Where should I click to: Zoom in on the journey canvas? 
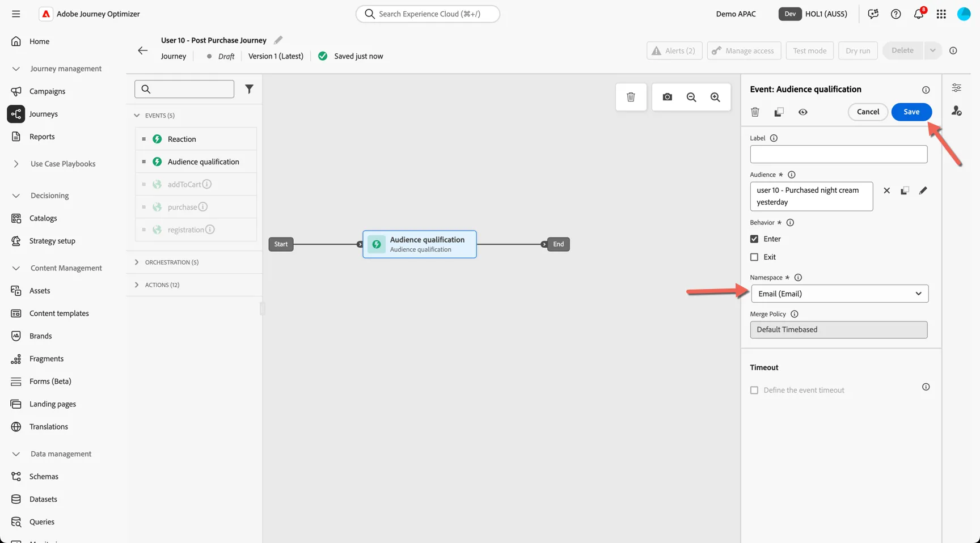pyautogui.click(x=715, y=97)
